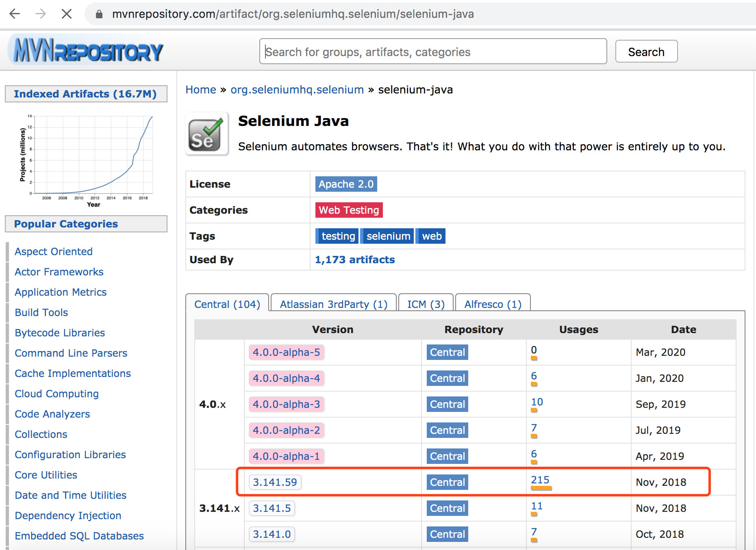Switch to the Alfresco (1) tab
The height and width of the screenshot is (550, 756).
pyautogui.click(x=493, y=304)
